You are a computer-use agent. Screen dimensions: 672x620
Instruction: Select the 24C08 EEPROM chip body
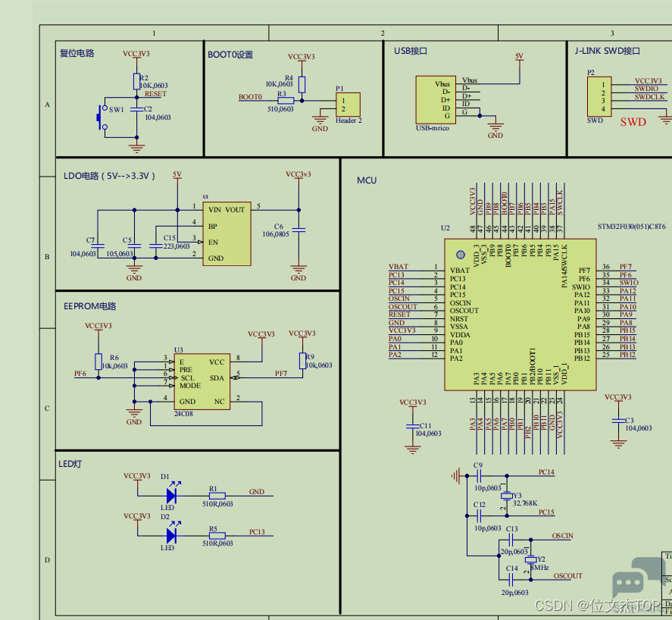point(202,381)
